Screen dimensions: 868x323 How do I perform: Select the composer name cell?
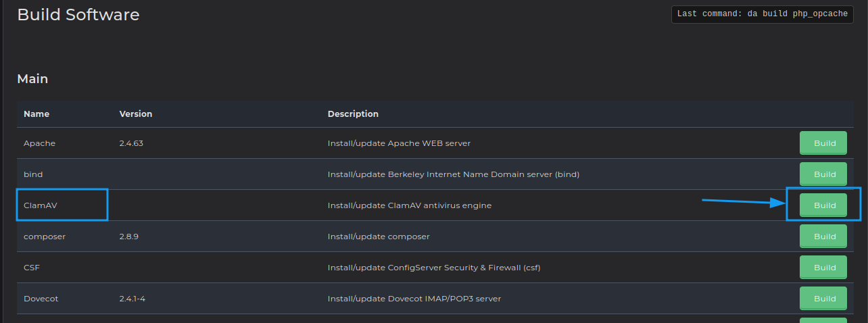click(45, 237)
